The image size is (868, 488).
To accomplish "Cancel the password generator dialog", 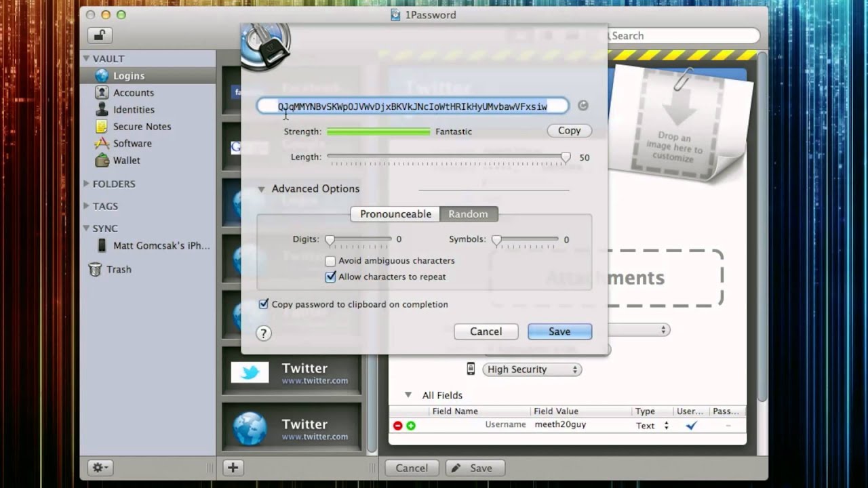I will [x=486, y=331].
